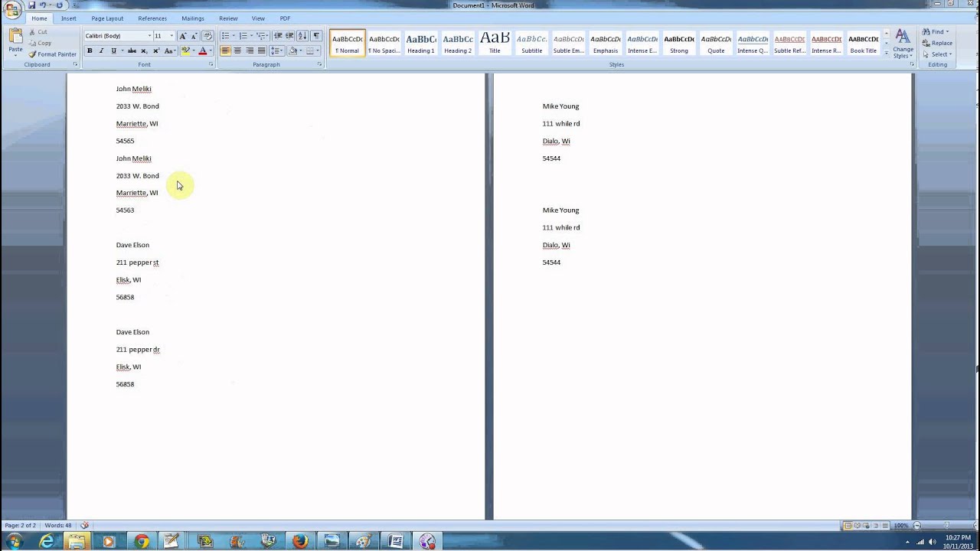The image size is (980, 551).
Task: Increase paragraph indent
Action: [289, 36]
